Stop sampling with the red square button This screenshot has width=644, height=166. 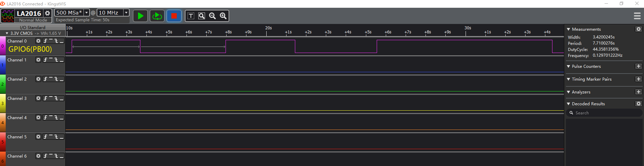click(174, 16)
